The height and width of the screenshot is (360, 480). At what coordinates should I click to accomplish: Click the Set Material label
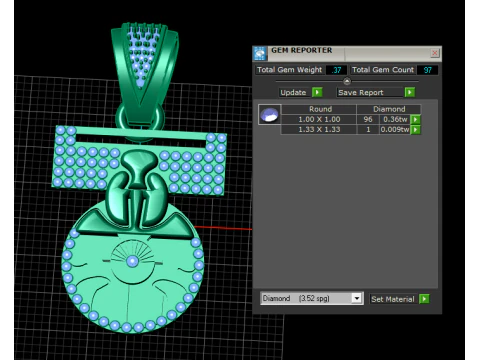tap(393, 299)
